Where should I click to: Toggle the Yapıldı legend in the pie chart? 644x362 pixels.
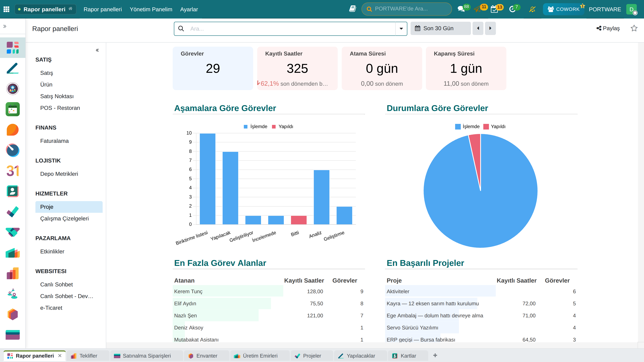click(x=494, y=126)
